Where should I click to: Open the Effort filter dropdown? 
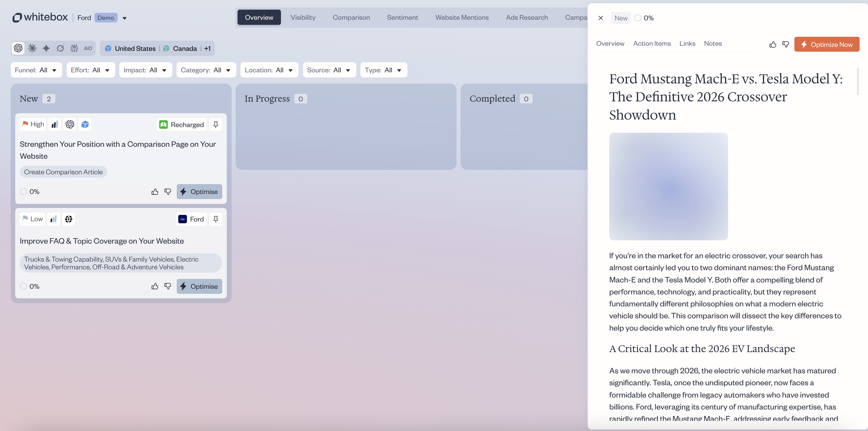[91, 70]
